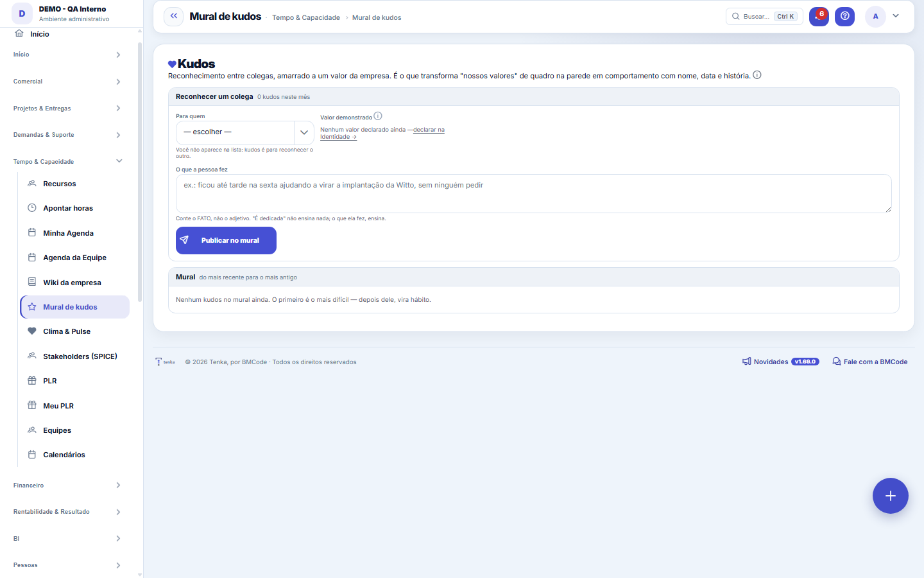Click info icon beside Kudos description
Screen dimensions: 924x578
click(757, 75)
